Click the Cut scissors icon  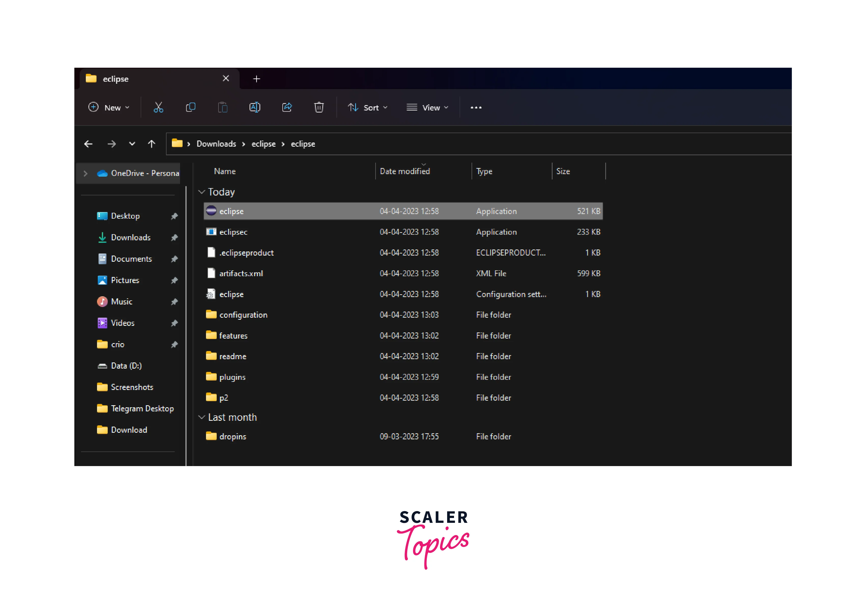[x=158, y=107]
